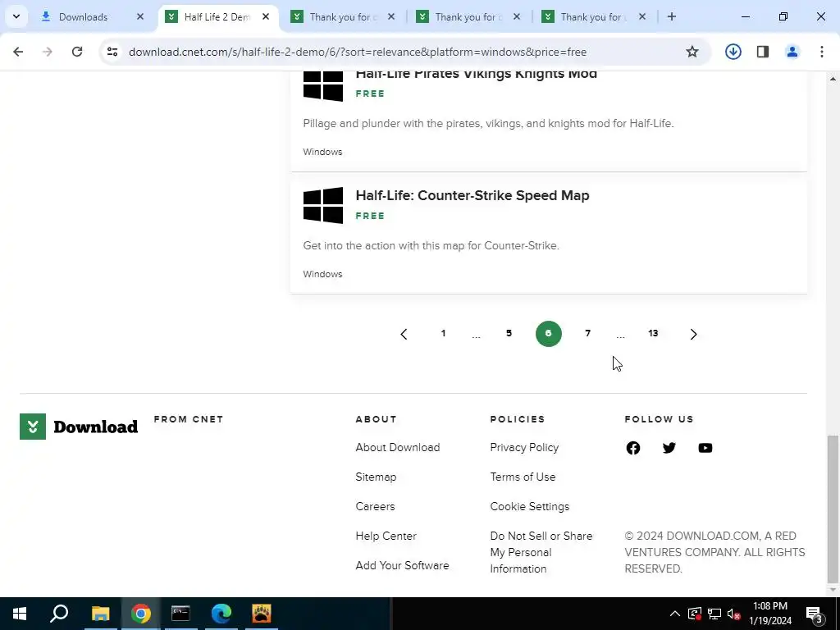Open the Windows Start menu
Viewport: 840px width, 630px height.
[x=20, y=614]
